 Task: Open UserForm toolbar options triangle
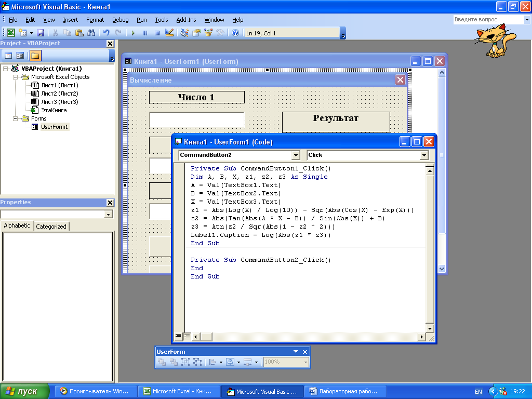click(296, 352)
